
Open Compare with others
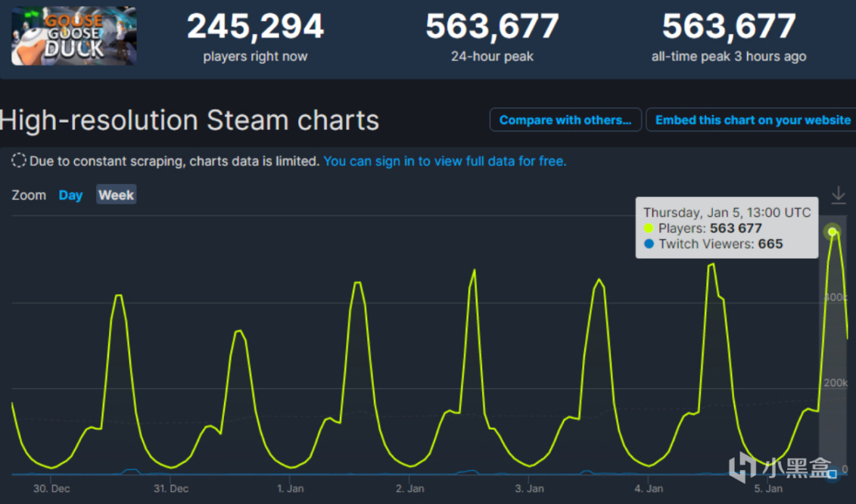click(565, 120)
